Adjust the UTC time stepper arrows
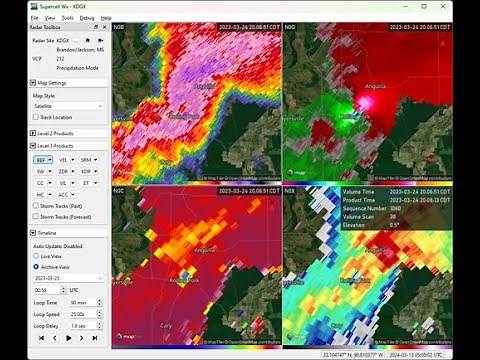Screen dimensions: 480x360 click(x=64, y=290)
